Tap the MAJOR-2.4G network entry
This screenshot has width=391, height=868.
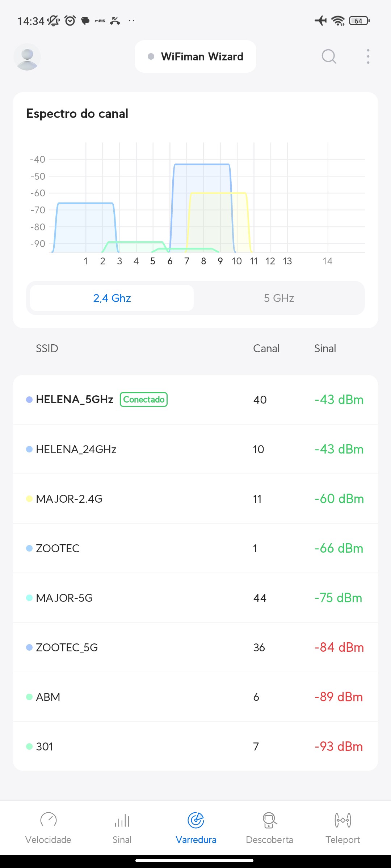click(195, 499)
